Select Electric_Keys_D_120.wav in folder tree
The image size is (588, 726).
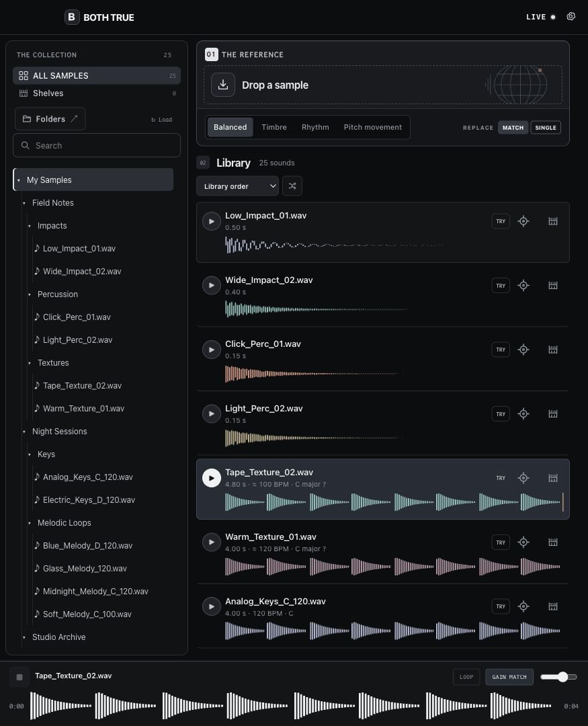click(89, 500)
